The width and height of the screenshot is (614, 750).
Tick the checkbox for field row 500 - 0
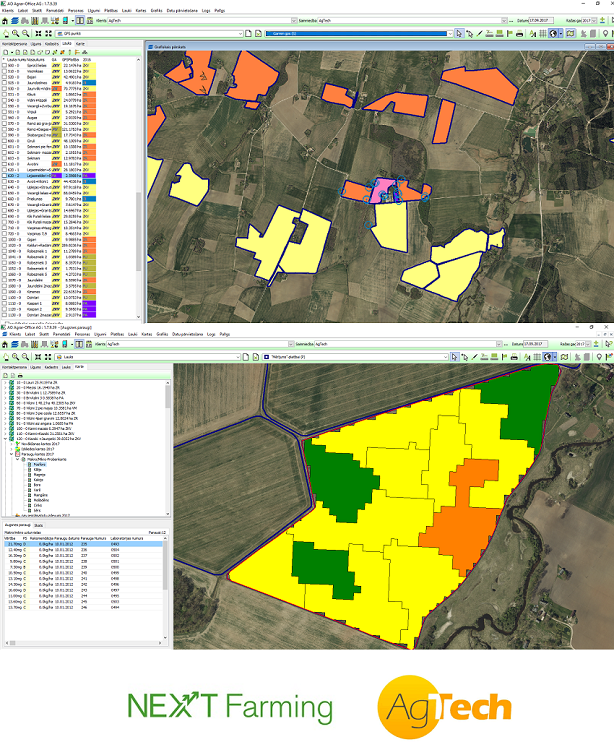[4, 66]
